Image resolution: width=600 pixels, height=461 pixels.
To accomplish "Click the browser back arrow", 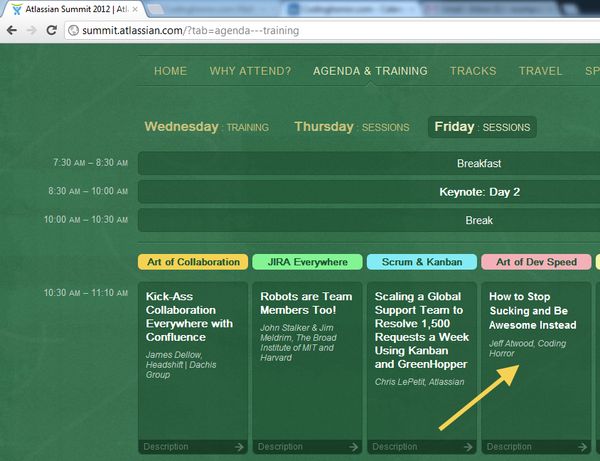I will click(13, 30).
